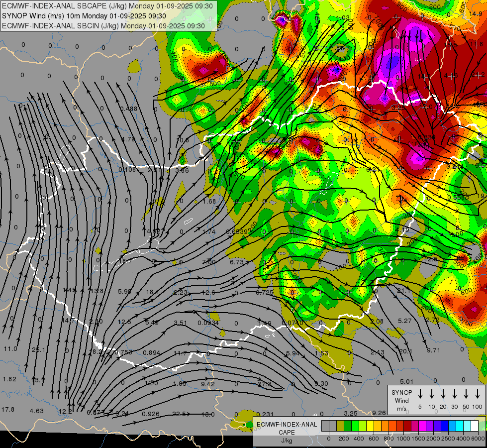This screenshot has width=487, height=448.
Task: Click the 9.42 map value
Action: point(208,384)
